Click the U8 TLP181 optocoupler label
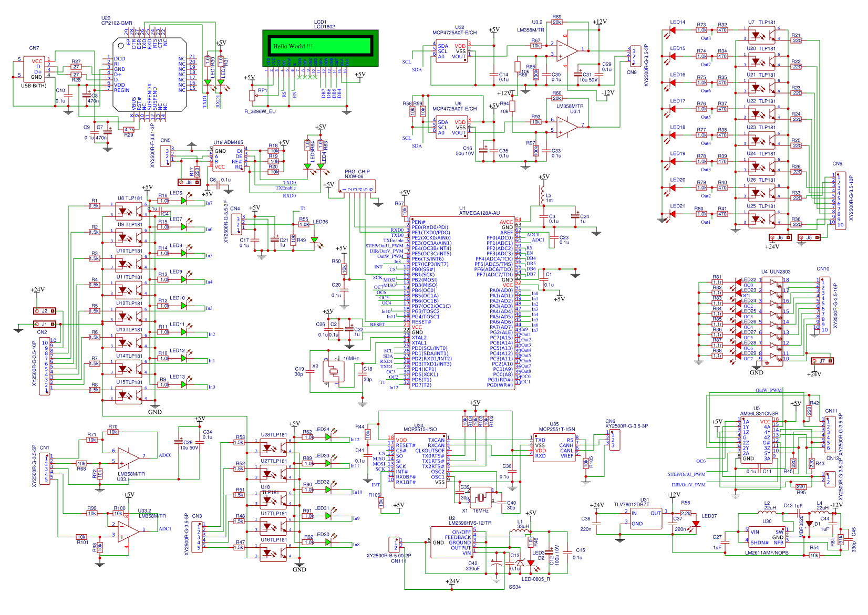This screenshot has width=868, height=615. (x=130, y=198)
